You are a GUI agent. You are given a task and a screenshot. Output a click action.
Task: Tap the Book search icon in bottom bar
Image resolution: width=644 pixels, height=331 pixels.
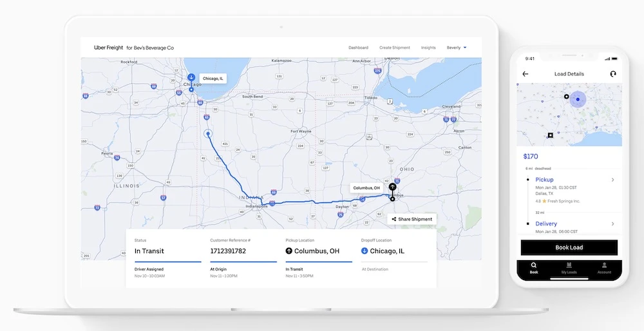pos(533,265)
